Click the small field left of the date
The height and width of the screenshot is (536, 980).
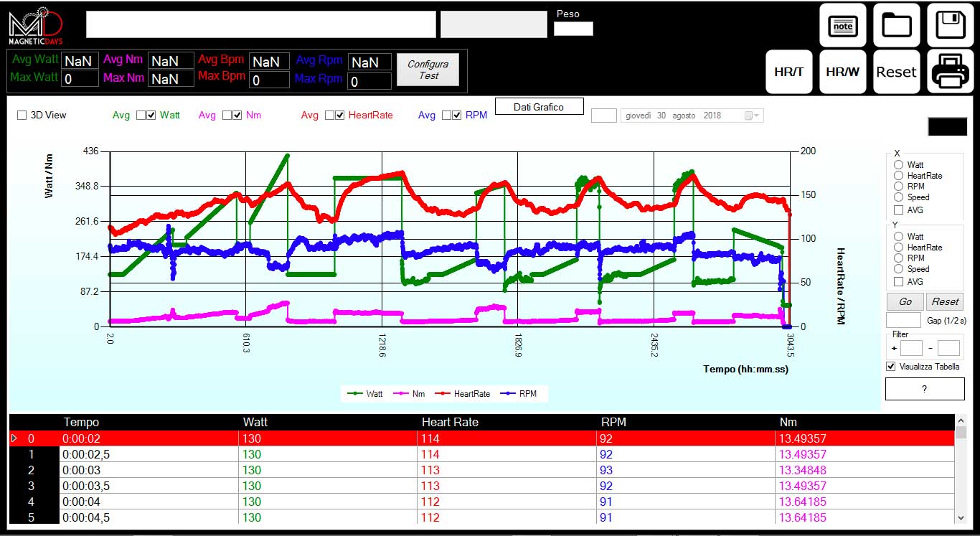(x=604, y=116)
